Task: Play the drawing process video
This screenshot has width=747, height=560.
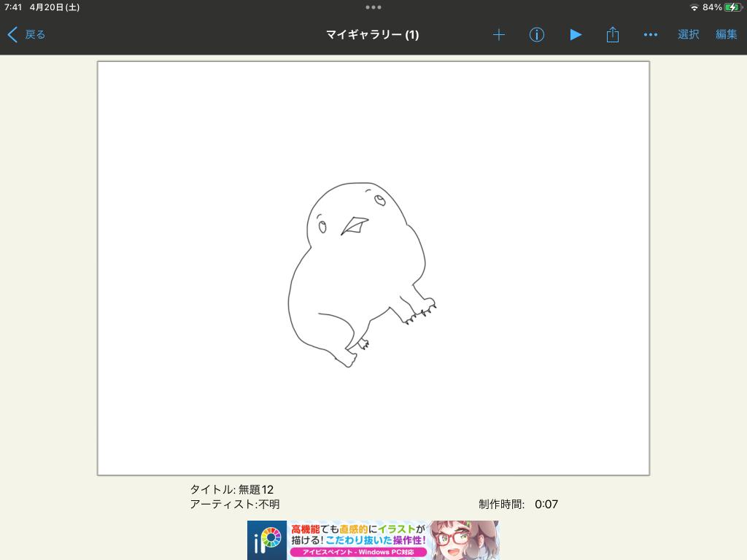Action: click(576, 34)
